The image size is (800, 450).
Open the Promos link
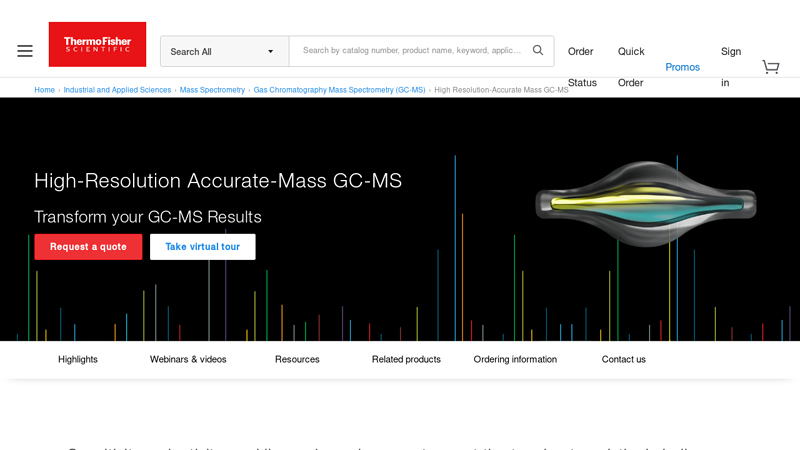coord(682,67)
